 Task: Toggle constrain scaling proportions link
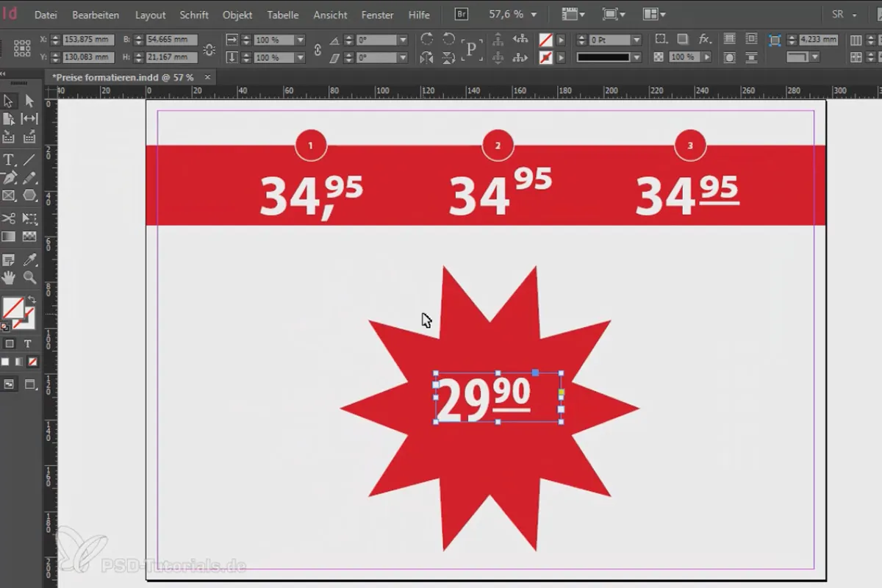(318, 49)
